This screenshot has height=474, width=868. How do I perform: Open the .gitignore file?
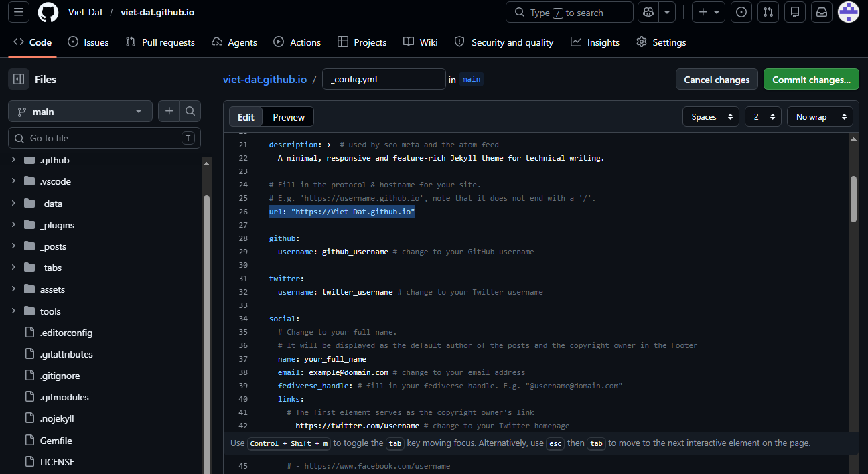pyautogui.click(x=60, y=376)
